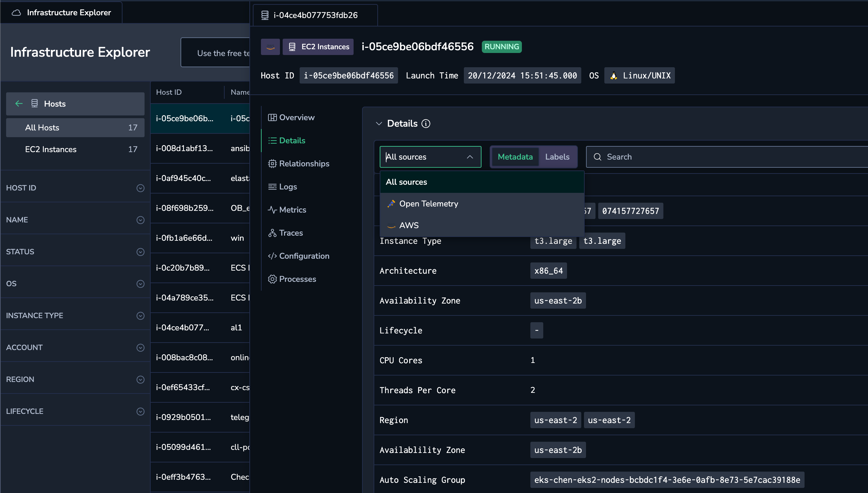This screenshot has width=868, height=493.
Task: Select host row i-04ce4b077...
Action: (x=200, y=328)
